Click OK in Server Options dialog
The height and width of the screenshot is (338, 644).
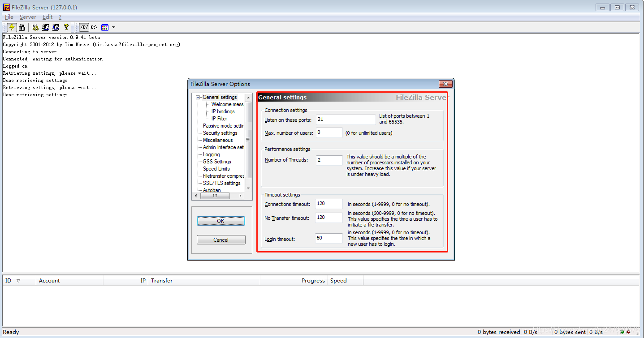(x=221, y=221)
